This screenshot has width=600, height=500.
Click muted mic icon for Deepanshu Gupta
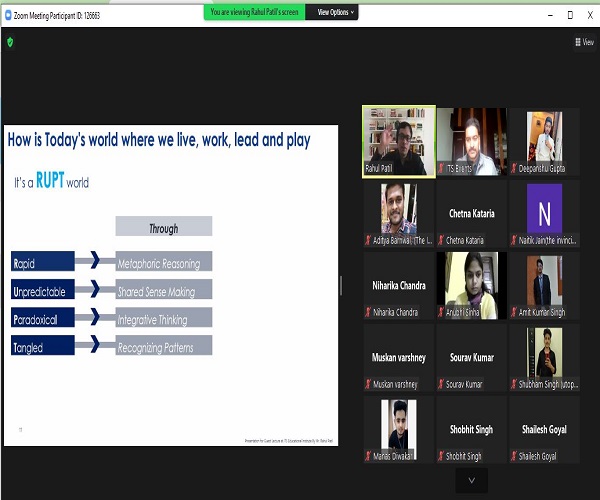(x=514, y=168)
